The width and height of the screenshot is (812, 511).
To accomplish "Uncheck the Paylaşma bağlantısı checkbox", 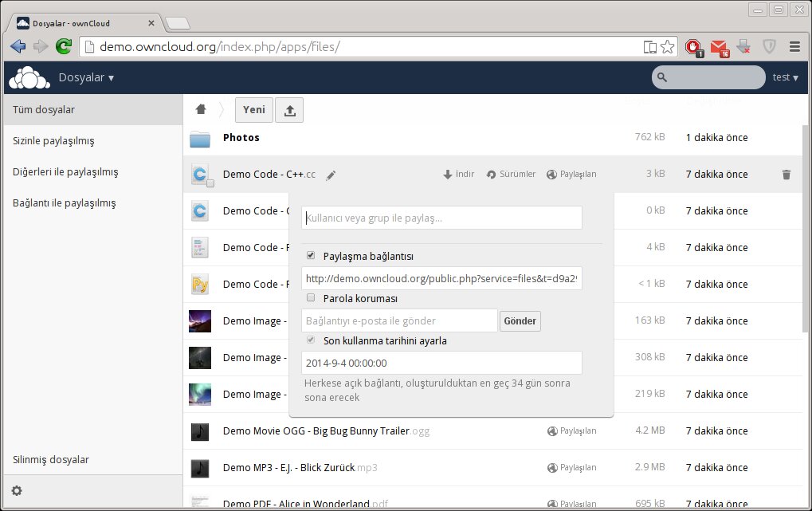I will [x=311, y=255].
